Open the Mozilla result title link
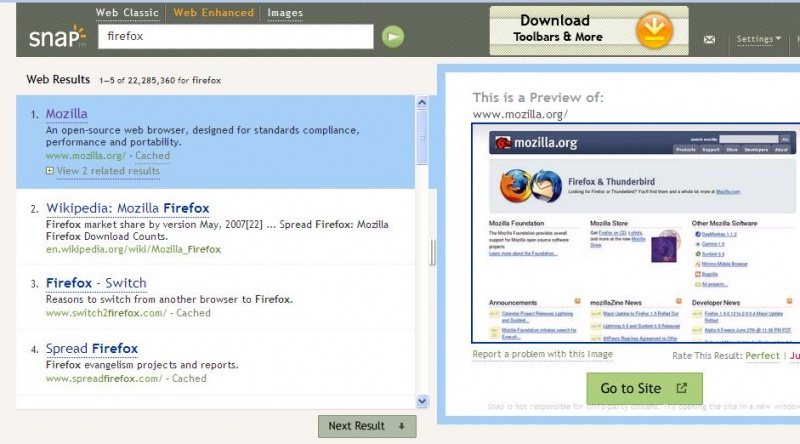 coord(66,114)
